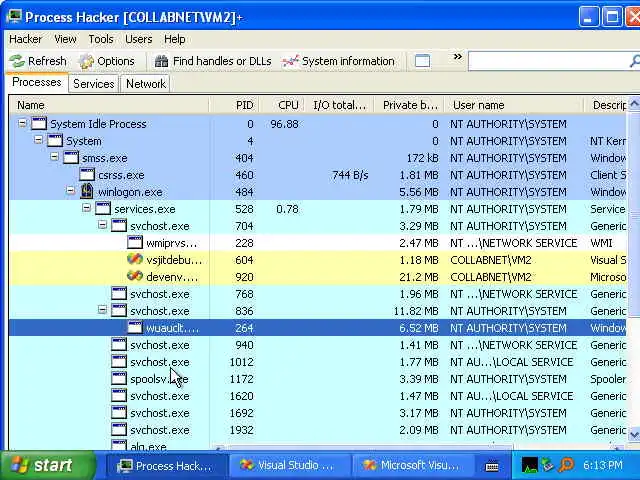This screenshot has width=640, height=480.
Task: Click the vsjitdebugger process icon
Action: pyautogui.click(x=135, y=259)
